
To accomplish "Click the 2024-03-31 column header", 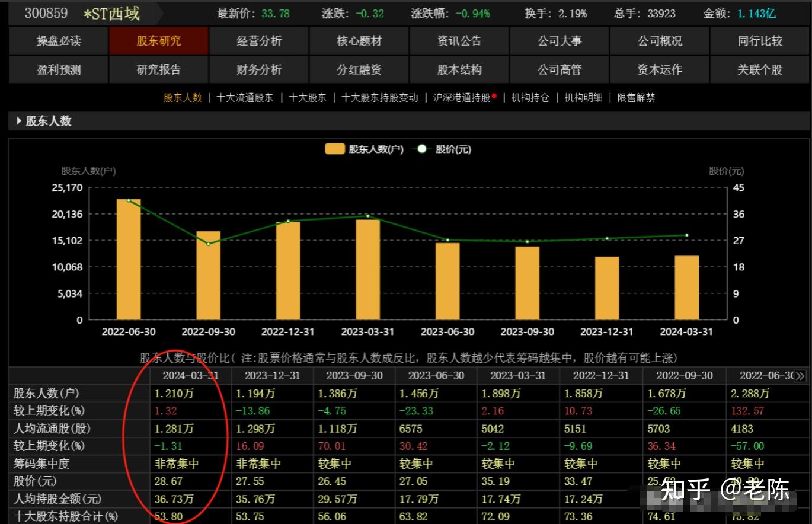I will pyautogui.click(x=191, y=375).
